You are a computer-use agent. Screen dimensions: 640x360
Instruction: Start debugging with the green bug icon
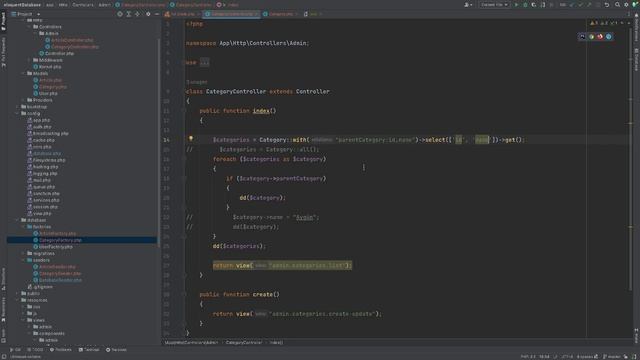[x=525, y=5]
